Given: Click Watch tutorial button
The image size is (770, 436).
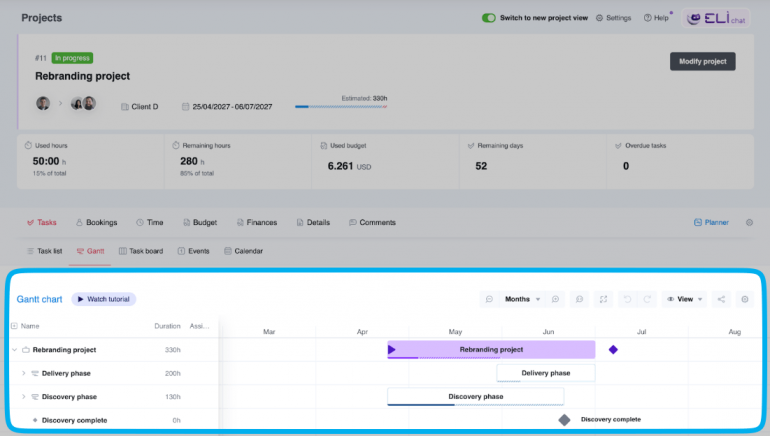Looking at the screenshot, I should click(103, 299).
